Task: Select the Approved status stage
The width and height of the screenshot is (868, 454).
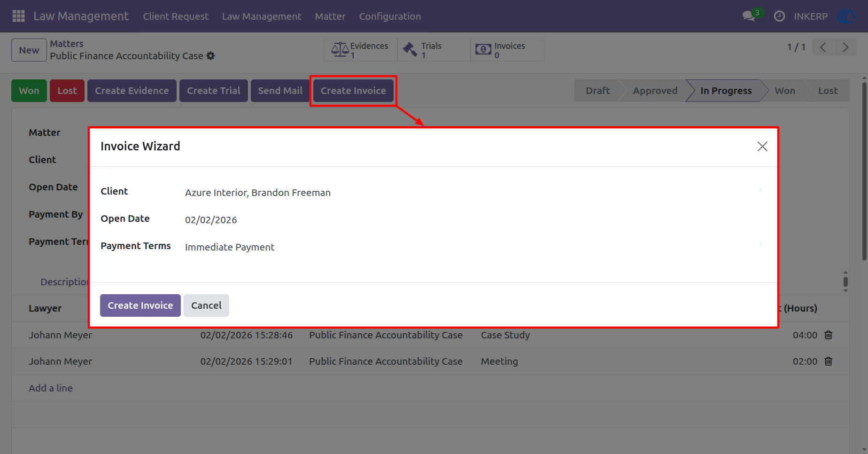Action: click(655, 91)
